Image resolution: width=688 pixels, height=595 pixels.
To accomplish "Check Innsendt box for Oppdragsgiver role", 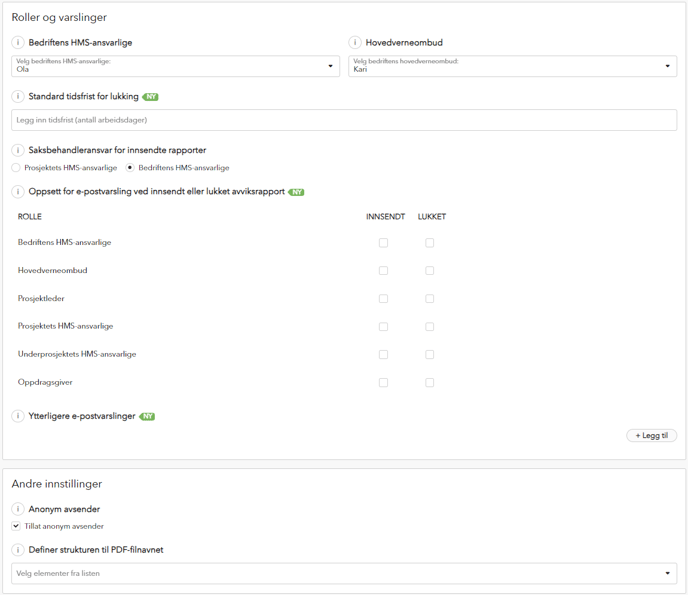I will 383,383.
